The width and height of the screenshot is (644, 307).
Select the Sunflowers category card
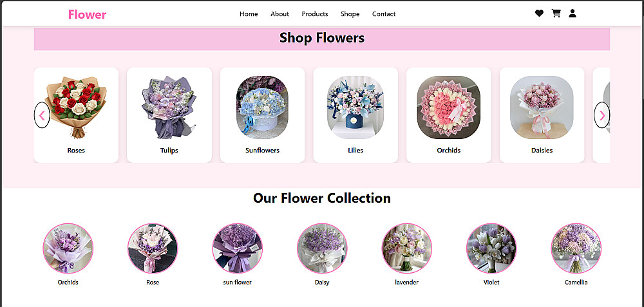click(263, 115)
